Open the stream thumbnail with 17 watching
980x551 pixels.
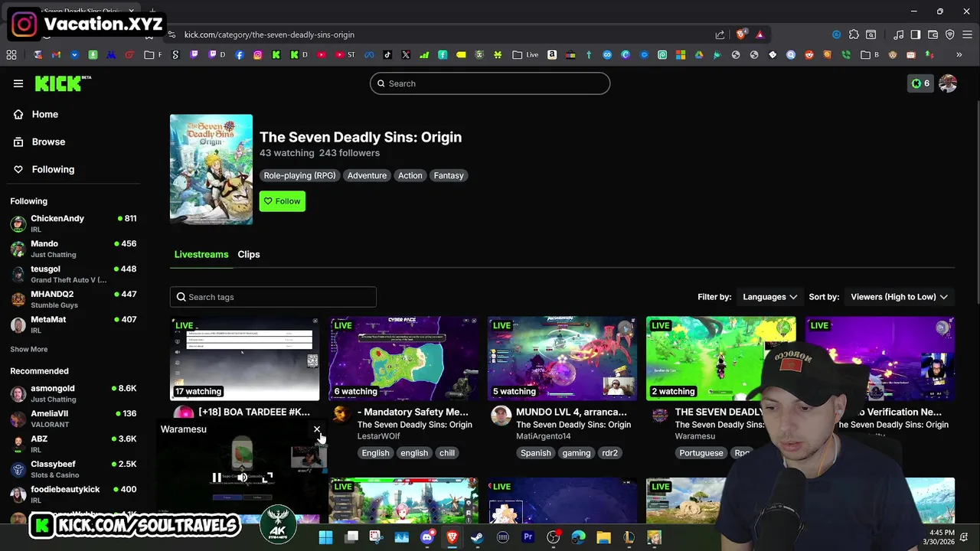[245, 359]
